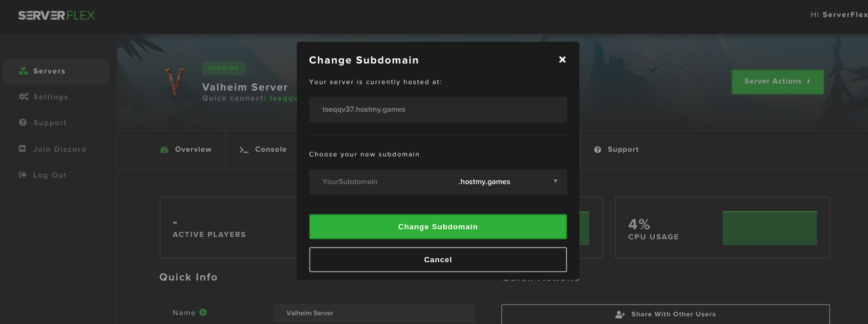Click the dropdown arrow on the domain selector
Screen dimensions: 868x324
[555, 181]
